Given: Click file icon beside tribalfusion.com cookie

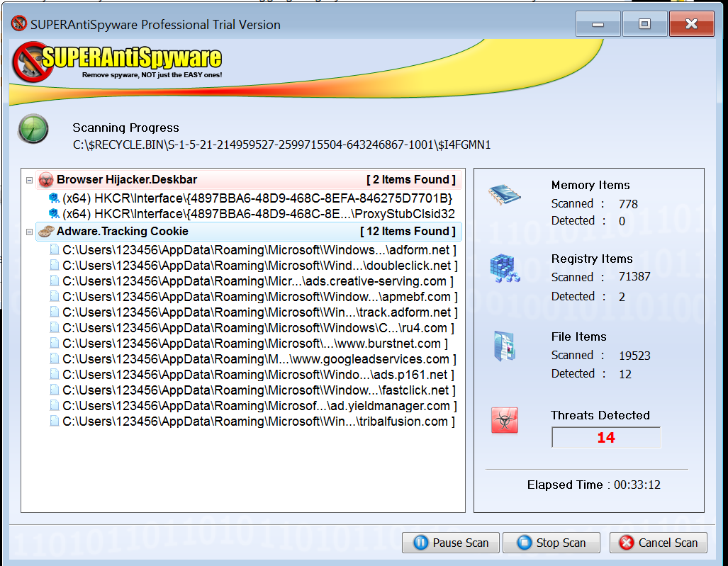Looking at the screenshot, I should [55, 421].
